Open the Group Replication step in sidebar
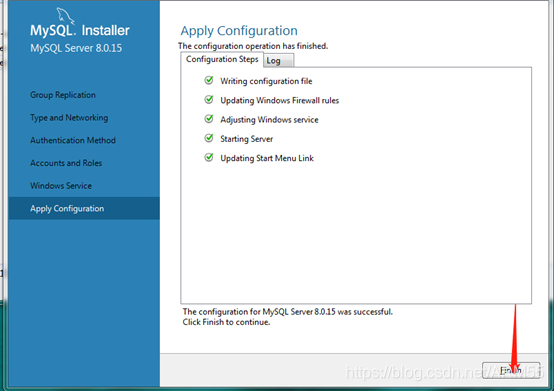Image resolution: width=554 pixels, height=391 pixels. 63,95
